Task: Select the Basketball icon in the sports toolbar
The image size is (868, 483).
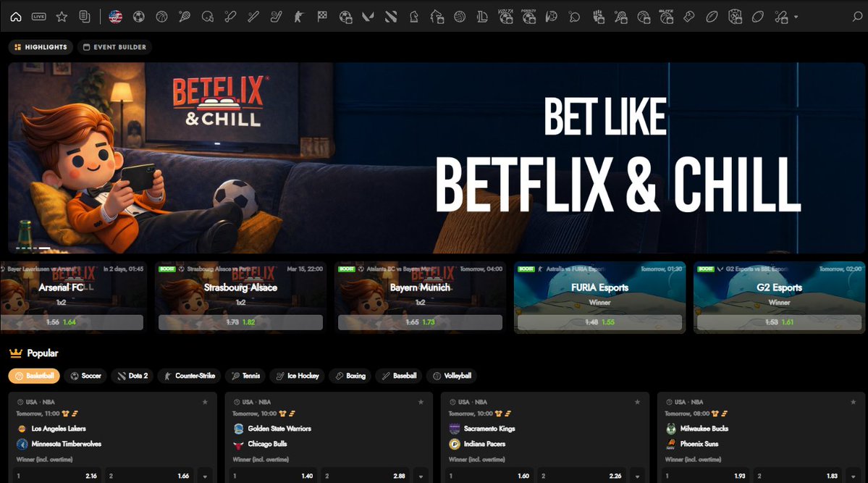Action: (x=161, y=16)
